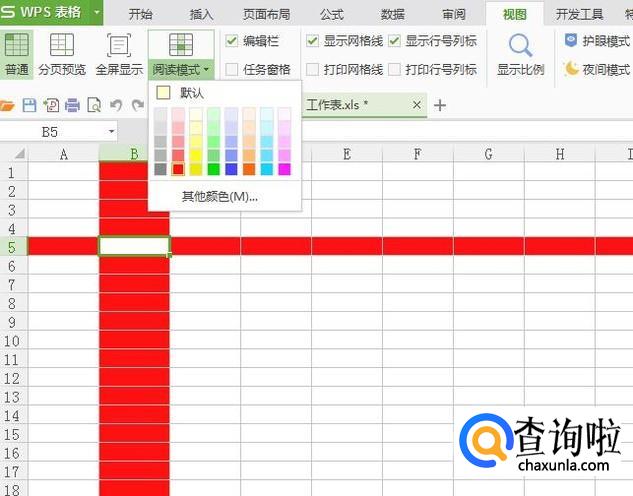Viewport: 633px width, 496px height.
Task: Toggle the 打印行号列标 checkbox
Action: click(x=394, y=69)
